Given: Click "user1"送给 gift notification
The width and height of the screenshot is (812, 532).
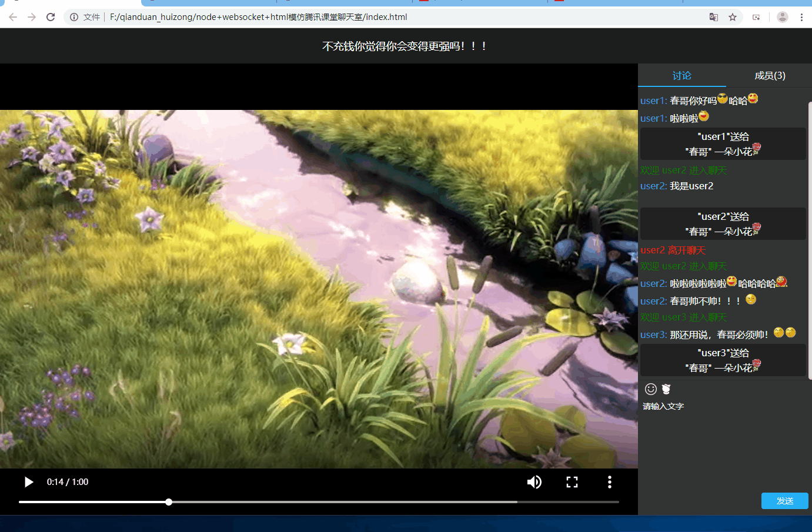Looking at the screenshot, I should click(723, 144).
